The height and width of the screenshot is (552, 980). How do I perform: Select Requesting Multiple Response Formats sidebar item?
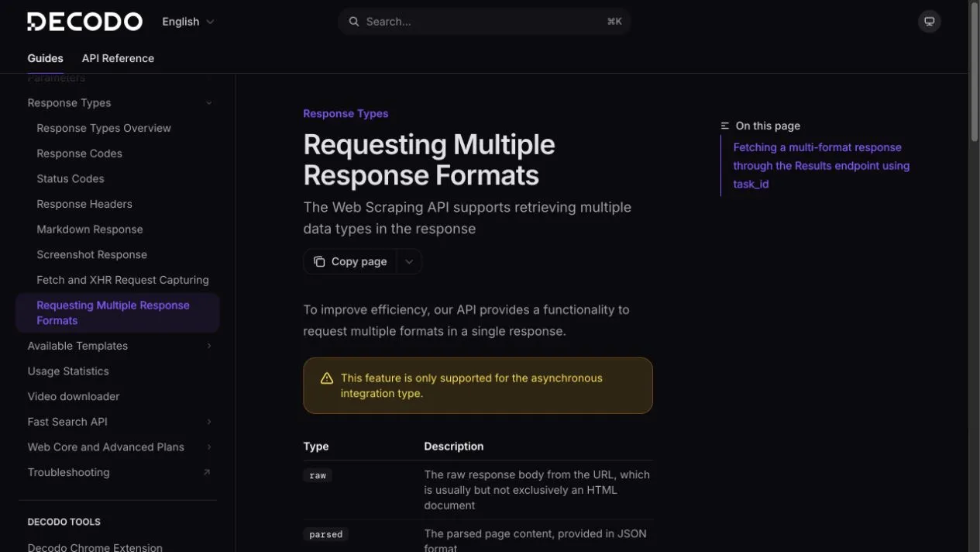coord(118,312)
